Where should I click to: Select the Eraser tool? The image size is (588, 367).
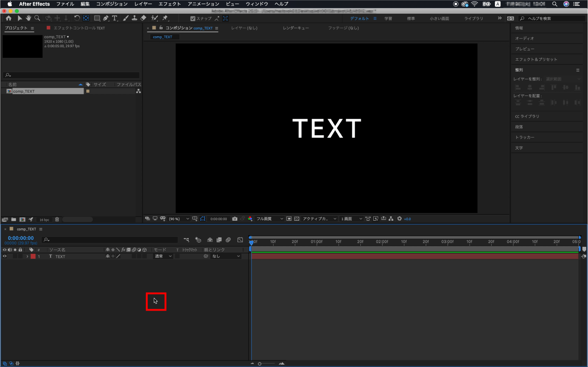[x=143, y=18]
